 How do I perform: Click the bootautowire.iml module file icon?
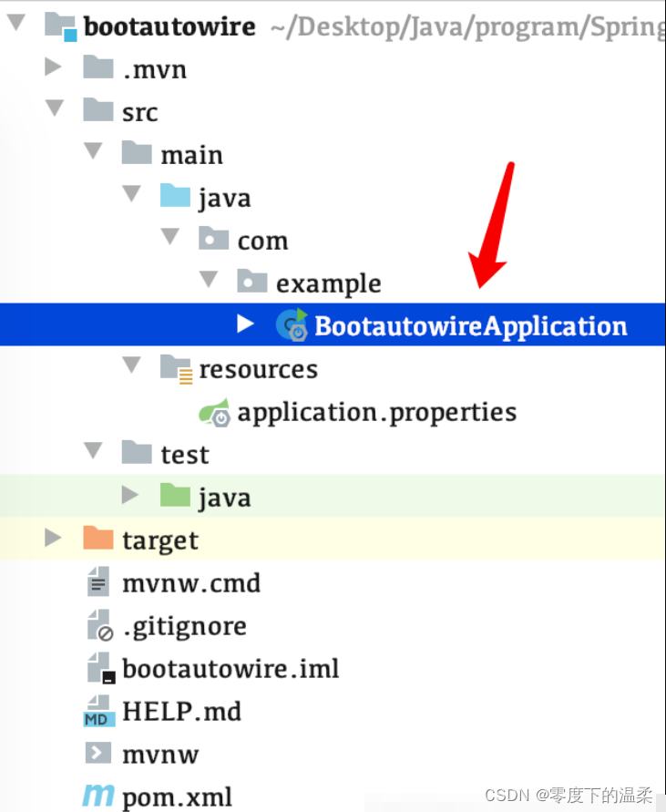(101, 669)
